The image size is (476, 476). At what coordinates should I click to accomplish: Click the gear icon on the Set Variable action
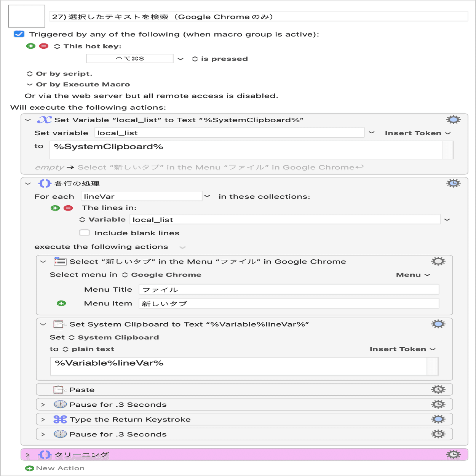[453, 119]
